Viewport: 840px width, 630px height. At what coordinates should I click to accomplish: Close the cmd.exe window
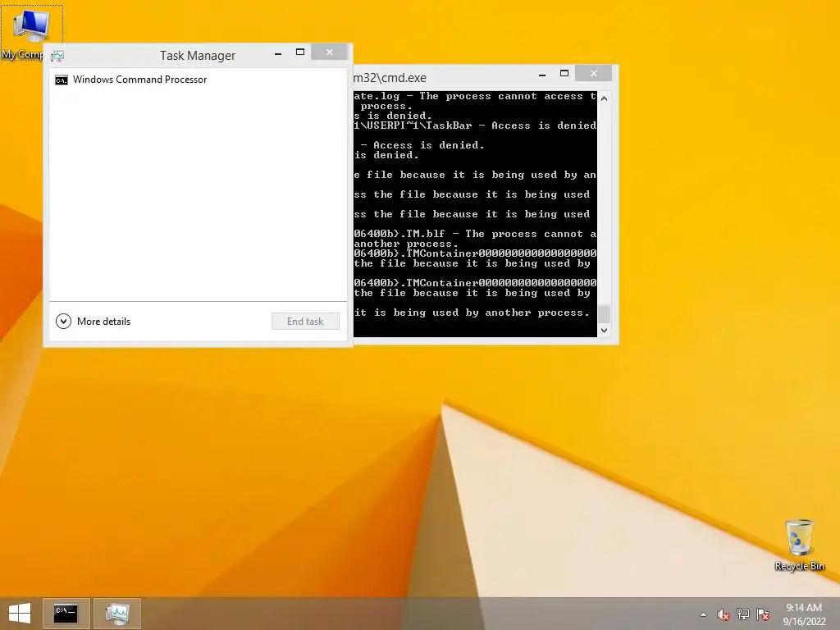[x=594, y=73]
